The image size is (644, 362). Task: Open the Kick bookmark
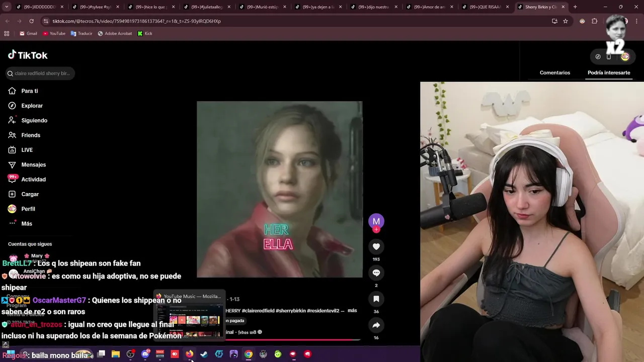click(145, 33)
